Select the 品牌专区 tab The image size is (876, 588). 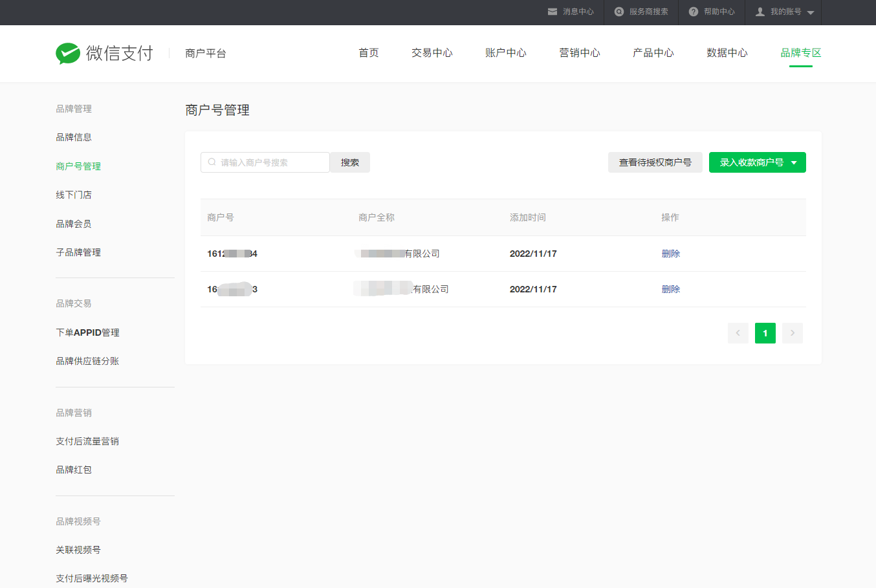(801, 53)
